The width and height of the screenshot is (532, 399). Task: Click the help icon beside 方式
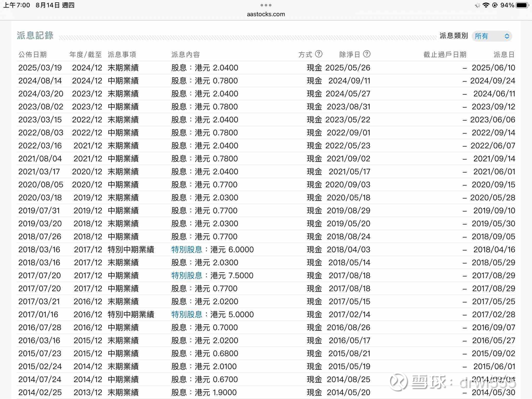(319, 54)
